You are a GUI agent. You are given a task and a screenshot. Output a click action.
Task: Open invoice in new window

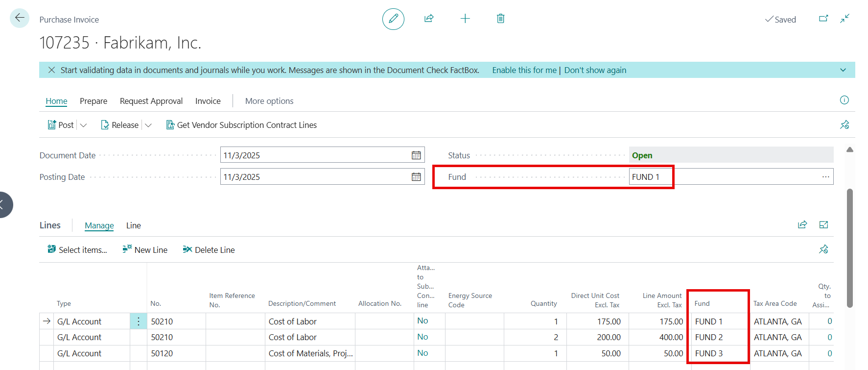coord(823,19)
